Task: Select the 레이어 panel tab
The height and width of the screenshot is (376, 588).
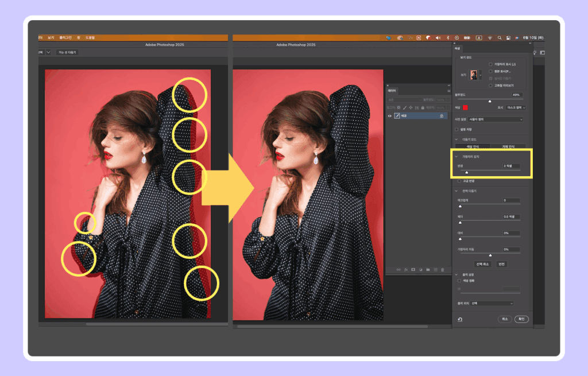Action: (392, 91)
